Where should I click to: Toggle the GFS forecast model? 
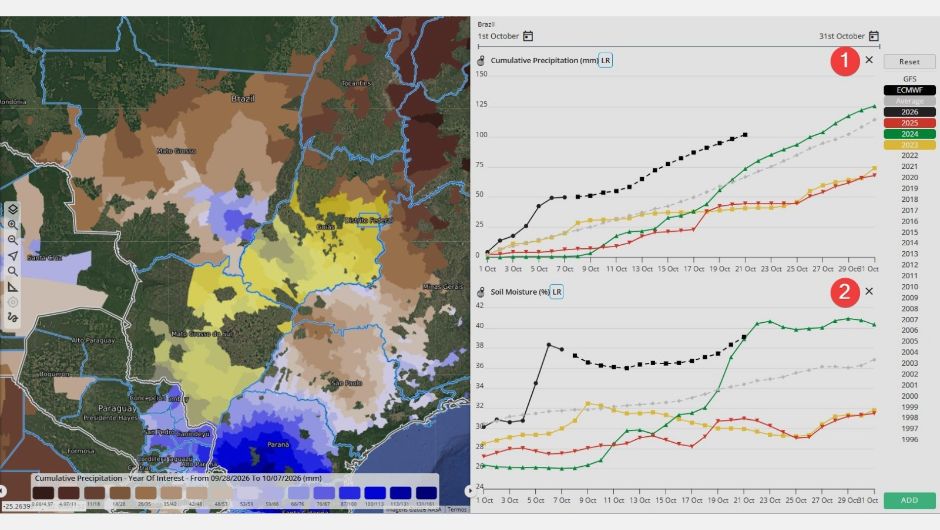coord(909,79)
